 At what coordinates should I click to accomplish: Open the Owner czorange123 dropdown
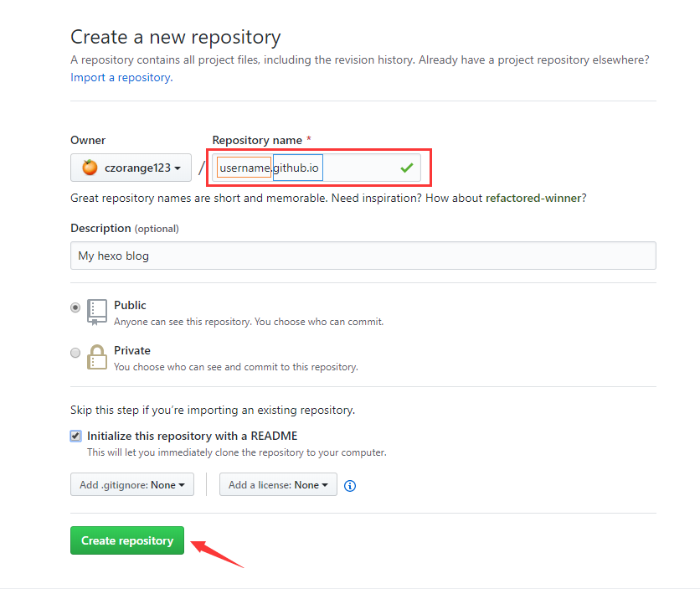coord(131,168)
